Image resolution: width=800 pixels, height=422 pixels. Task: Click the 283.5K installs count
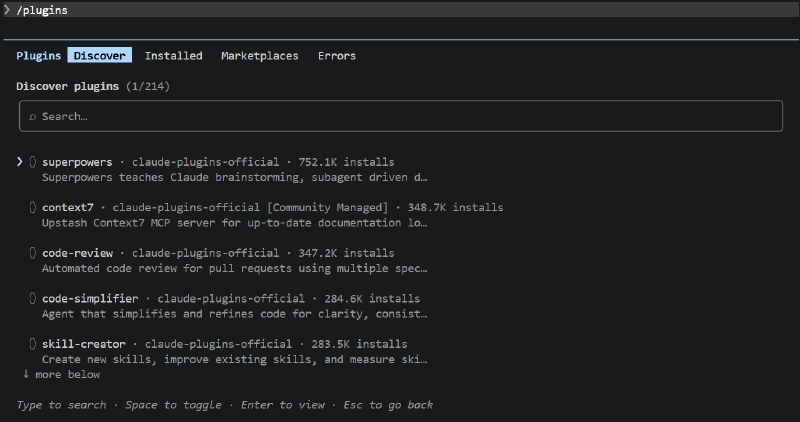[359, 344]
